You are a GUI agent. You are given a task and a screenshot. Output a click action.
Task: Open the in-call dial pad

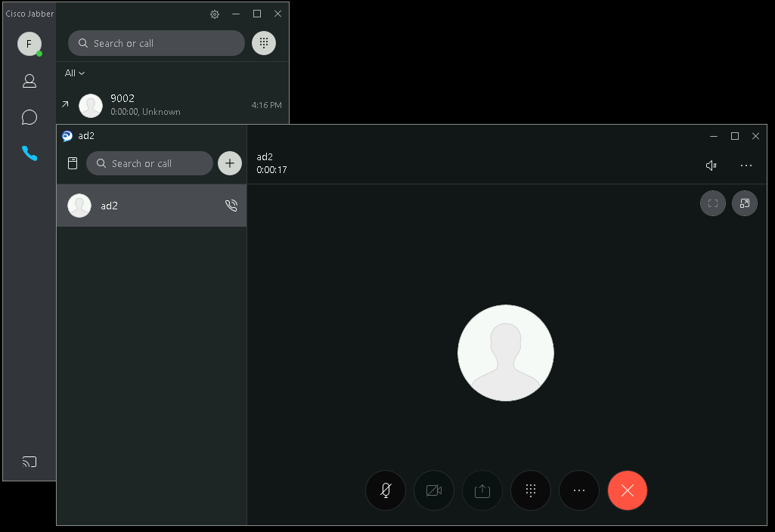pos(531,490)
